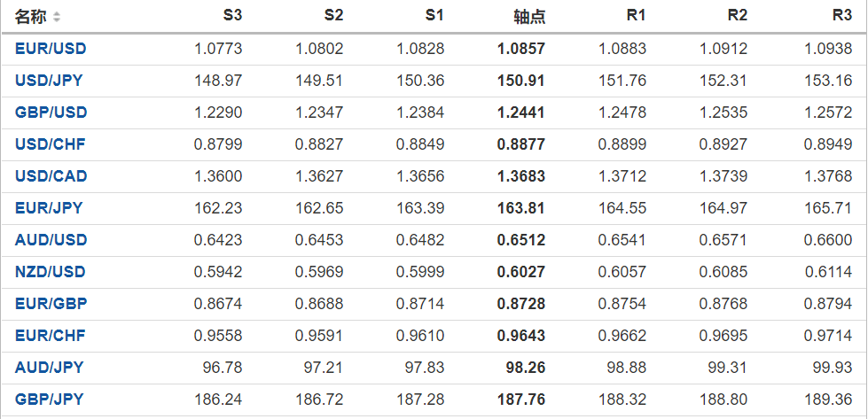This screenshot has height=419, width=868.
Task: Click the sort arrows beside 名称
Action: tap(58, 17)
